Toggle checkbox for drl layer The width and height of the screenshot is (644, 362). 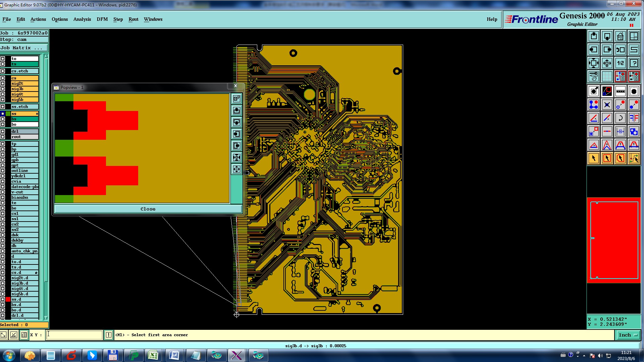[x=3, y=131]
